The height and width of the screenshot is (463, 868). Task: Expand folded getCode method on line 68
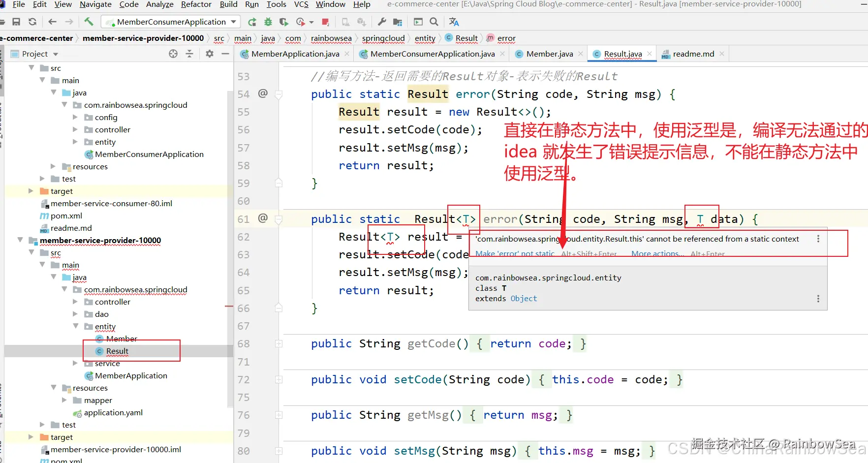pyautogui.click(x=279, y=343)
